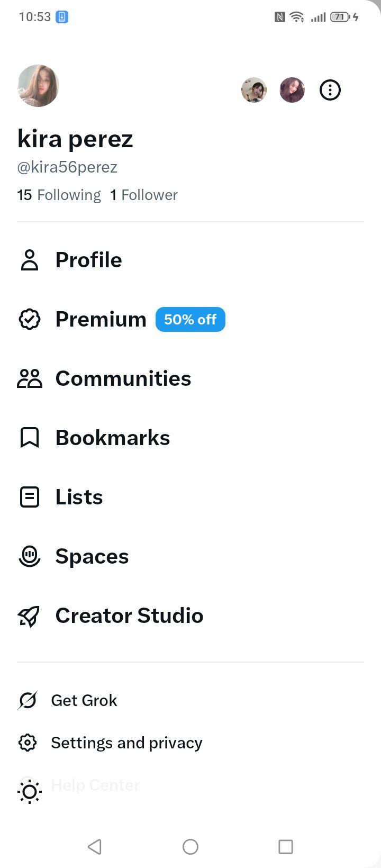This screenshot has width=381, height=868.
Task: Toggle dark mode with sun icon
Action: (30, 791)
